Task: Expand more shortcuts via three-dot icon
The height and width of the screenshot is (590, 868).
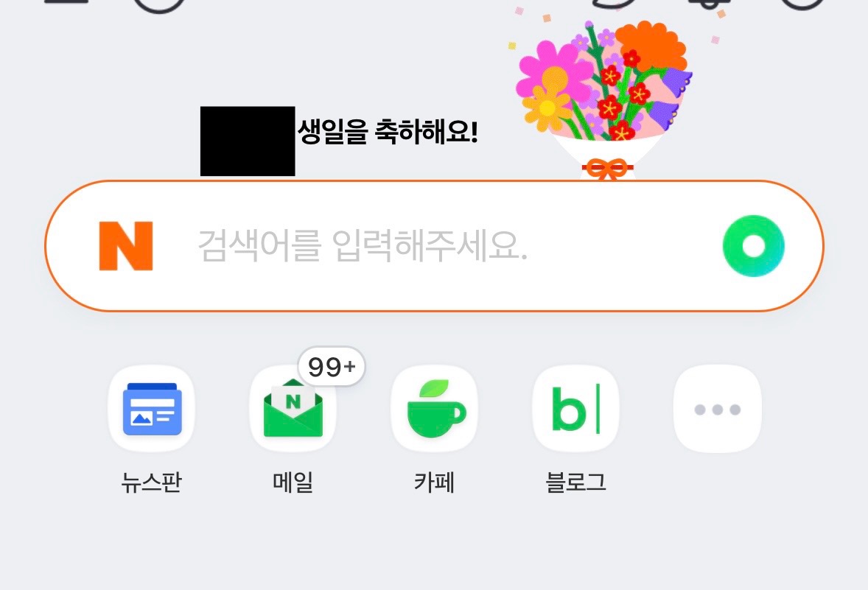Action: click(x=717, y=409)
